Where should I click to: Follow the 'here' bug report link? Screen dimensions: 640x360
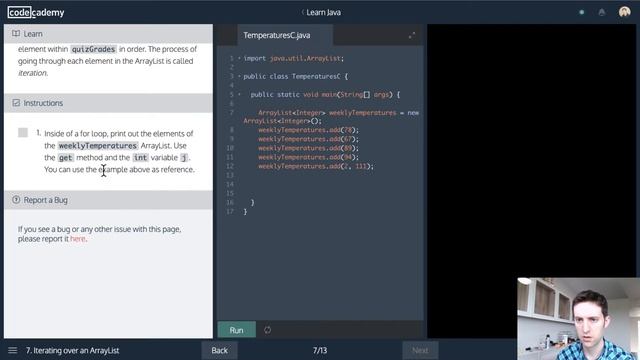78,239
